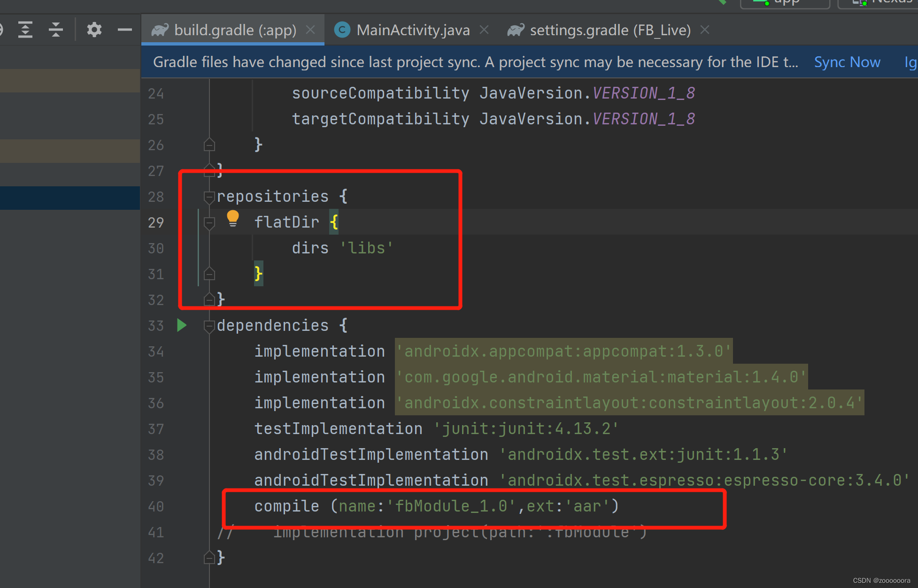Close the build.gradle (:app) tab
Viewport: 918px width, 588px height.
tap(310, 30)
